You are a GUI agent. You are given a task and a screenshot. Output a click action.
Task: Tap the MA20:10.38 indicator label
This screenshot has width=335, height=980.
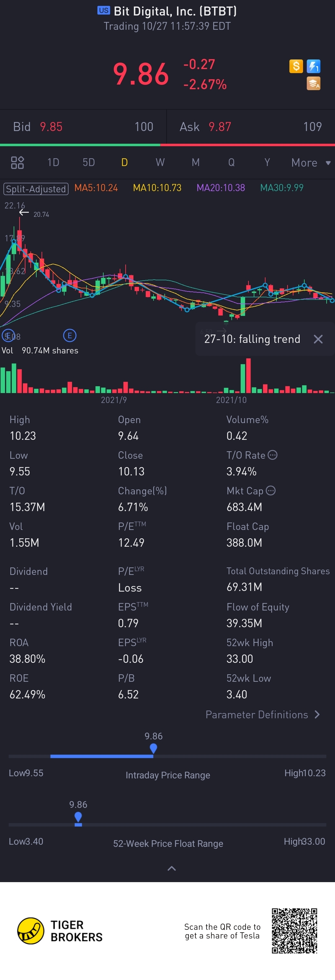(221, 188)
